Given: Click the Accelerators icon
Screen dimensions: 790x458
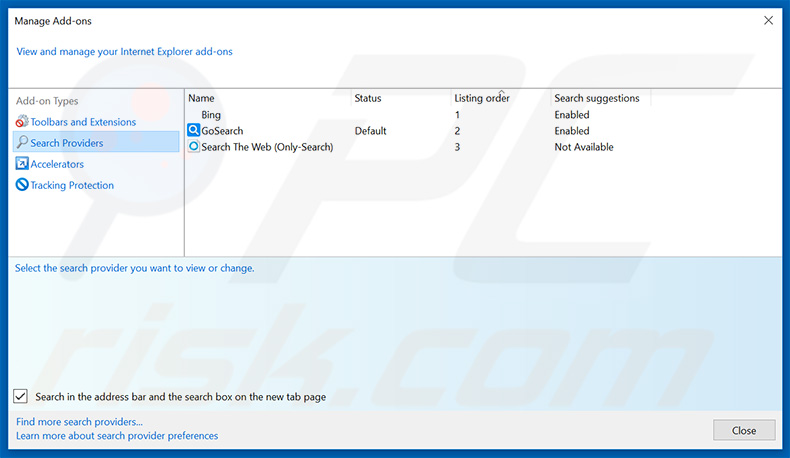Looking at the screenshot, I should 22,163.
